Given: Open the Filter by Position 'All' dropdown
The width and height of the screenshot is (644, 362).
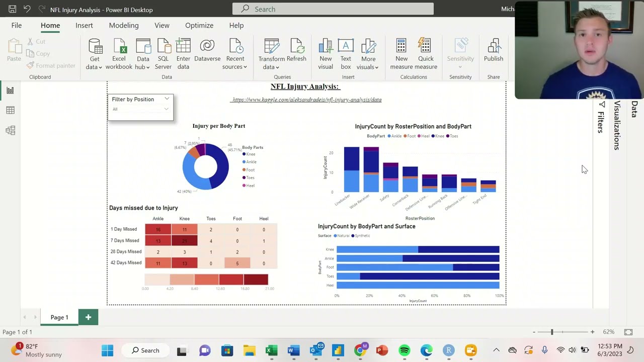Looking at the screenshot, I should pyautogui.click(x=140, y=109).
